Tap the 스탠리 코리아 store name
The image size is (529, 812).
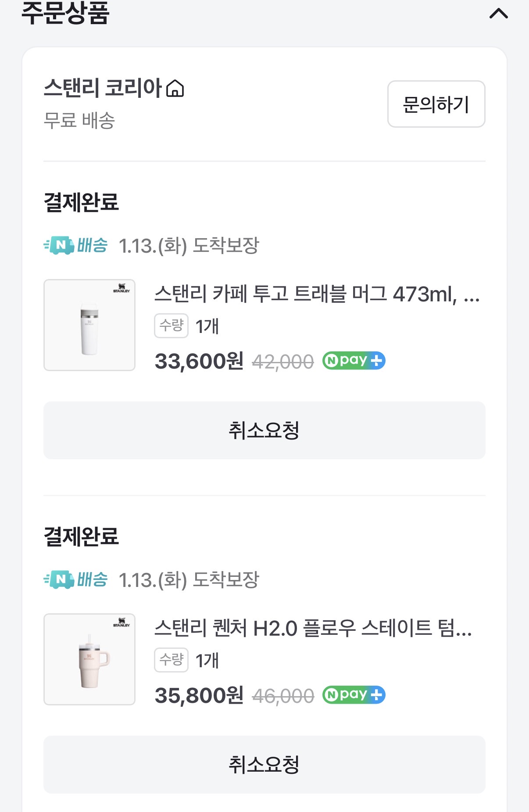point(103,88)
